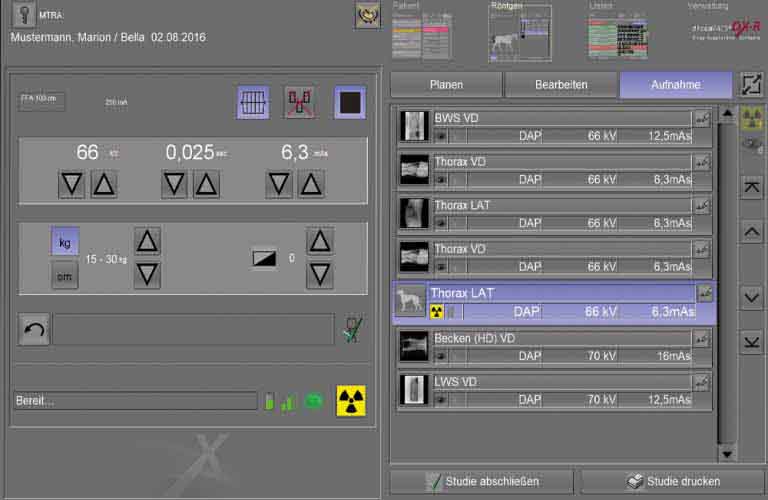Increase the kV value above 66
Screen dimensions: 768x500
click(104, 185)
